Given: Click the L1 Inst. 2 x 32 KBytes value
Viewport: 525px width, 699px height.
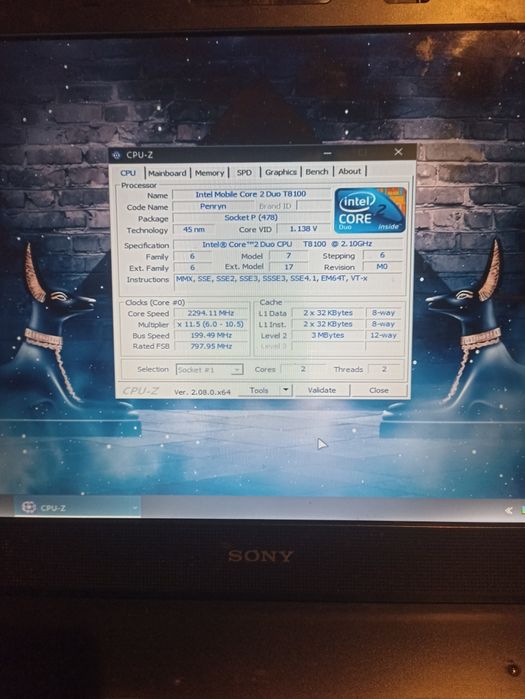Looking at the screenshot, I should click(x=328, y=324).
